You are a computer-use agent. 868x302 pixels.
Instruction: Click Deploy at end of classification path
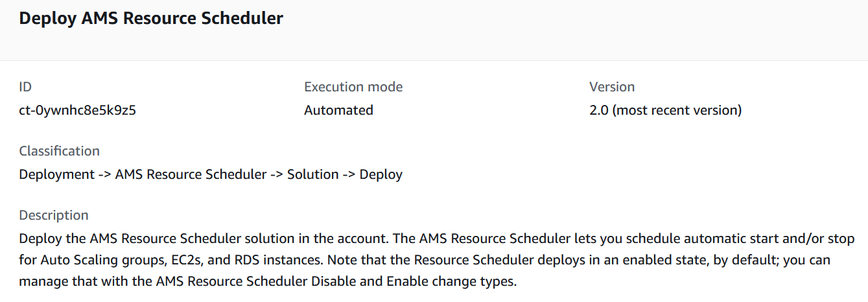[381, 174]
